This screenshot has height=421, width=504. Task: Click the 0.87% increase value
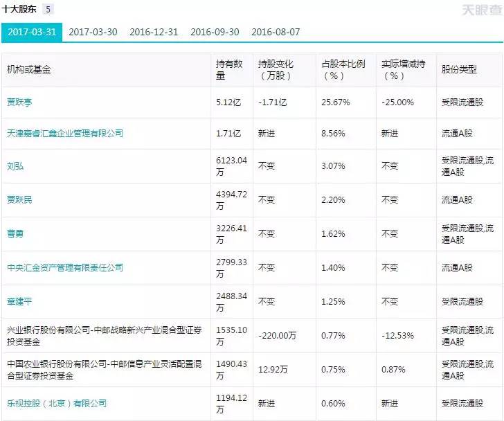(393, 370)
